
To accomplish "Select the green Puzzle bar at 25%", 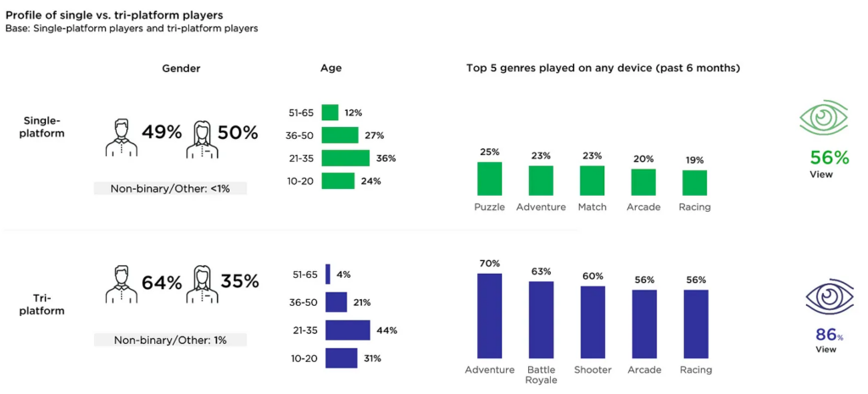I will pyautogui.click(x=490, y=179).
